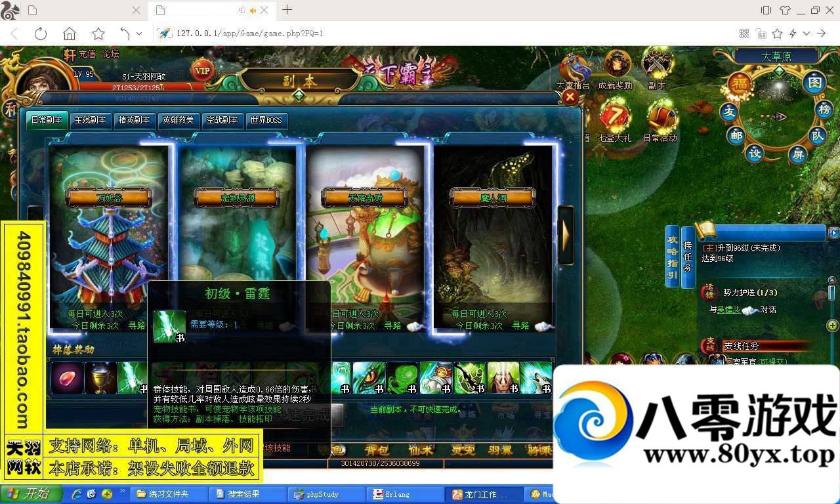840x504 pixels.
Task: Open the 设 settings orb
Action: pyautogui.click(x=755, y=154)
